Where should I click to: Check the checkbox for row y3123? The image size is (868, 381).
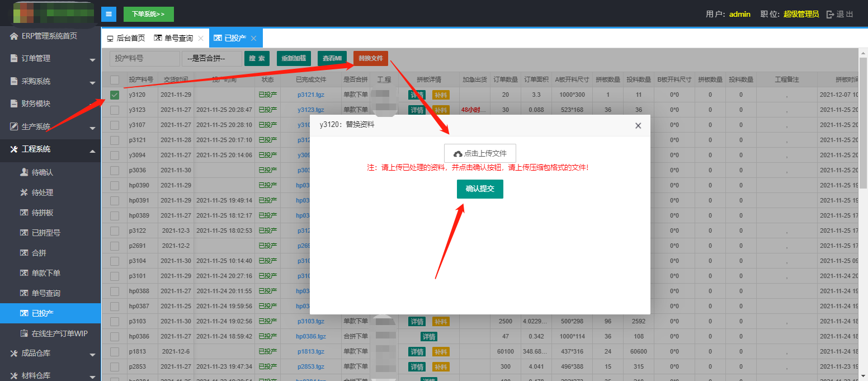point(115,110)
